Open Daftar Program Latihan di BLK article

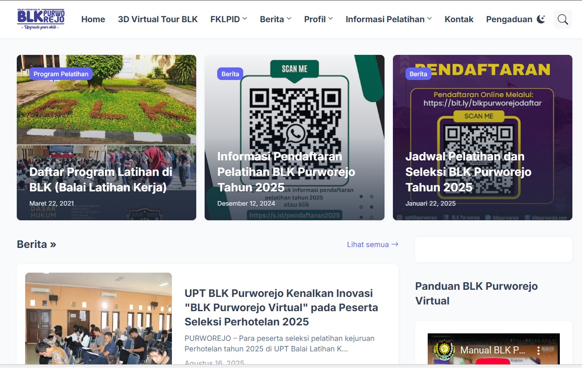(x=101, y=180)
